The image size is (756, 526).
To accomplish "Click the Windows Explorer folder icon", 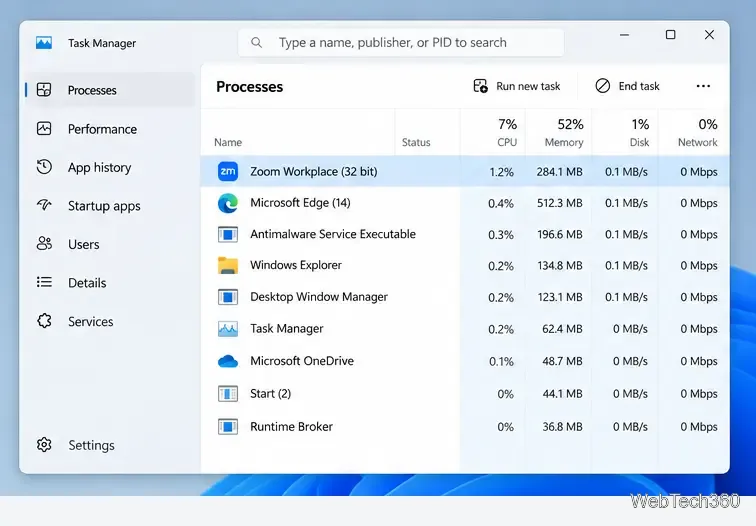I will pyautogui.click(x=228, y=265).
